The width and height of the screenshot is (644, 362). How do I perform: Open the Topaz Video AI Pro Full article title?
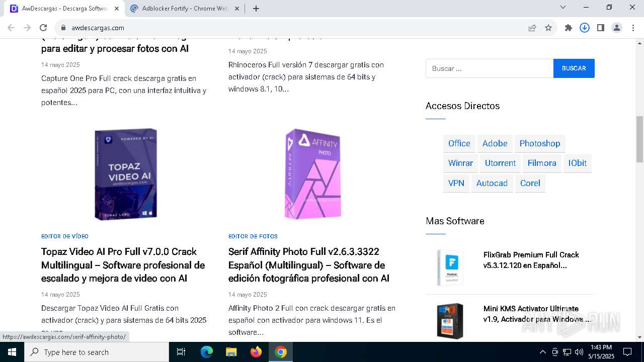click(123, 265)
